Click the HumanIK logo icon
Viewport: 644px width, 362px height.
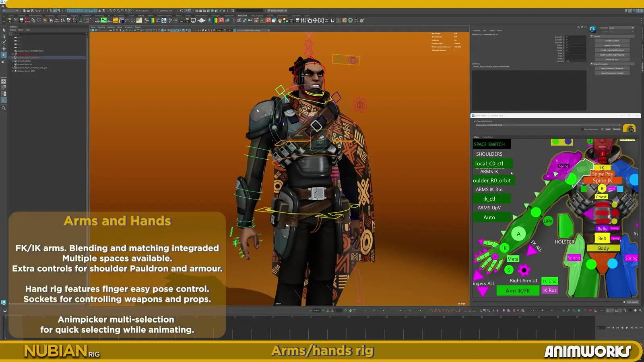[x=592, y=29]
